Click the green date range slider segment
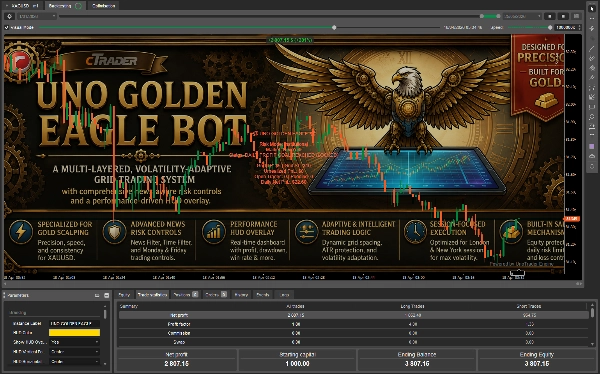This screenshot has height=374, width=600. pyautogui.click(x=490, y=16)
